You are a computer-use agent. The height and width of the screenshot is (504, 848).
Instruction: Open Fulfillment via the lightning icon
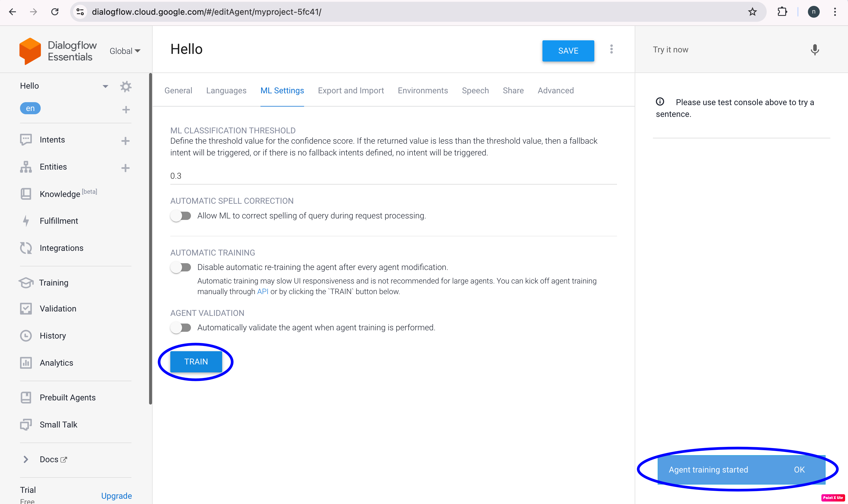tap(26, 221)
